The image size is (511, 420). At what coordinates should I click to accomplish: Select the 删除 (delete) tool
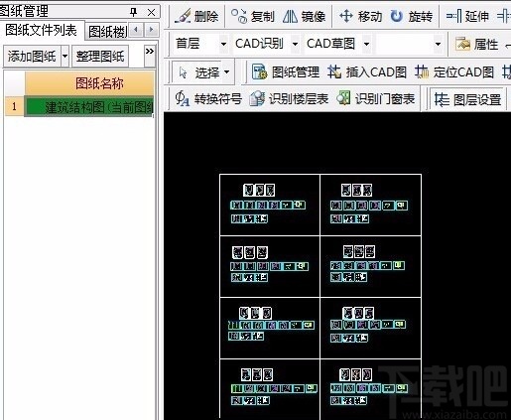coord(196,16)
